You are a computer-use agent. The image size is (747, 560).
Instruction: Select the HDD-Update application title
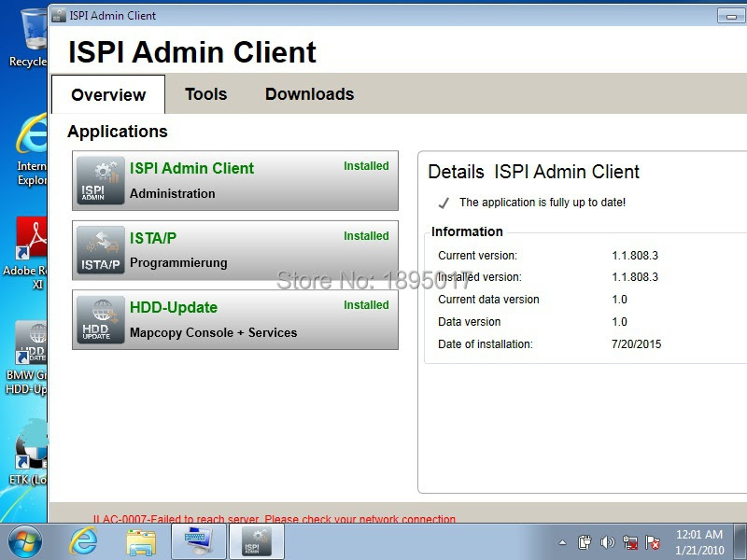click(x=174, y=307)
